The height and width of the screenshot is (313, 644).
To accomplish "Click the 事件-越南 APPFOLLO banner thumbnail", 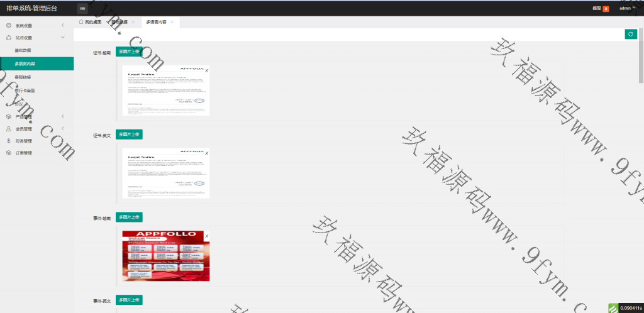I will 165,255.
